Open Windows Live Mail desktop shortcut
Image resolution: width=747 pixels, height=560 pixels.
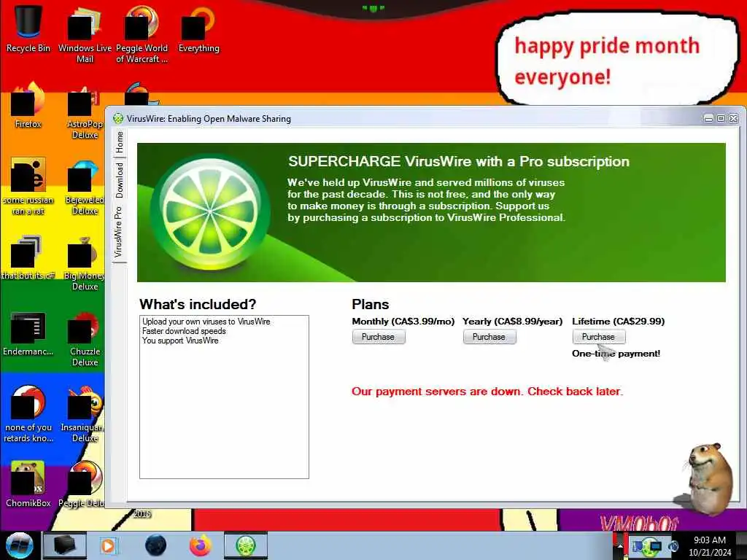85,34
